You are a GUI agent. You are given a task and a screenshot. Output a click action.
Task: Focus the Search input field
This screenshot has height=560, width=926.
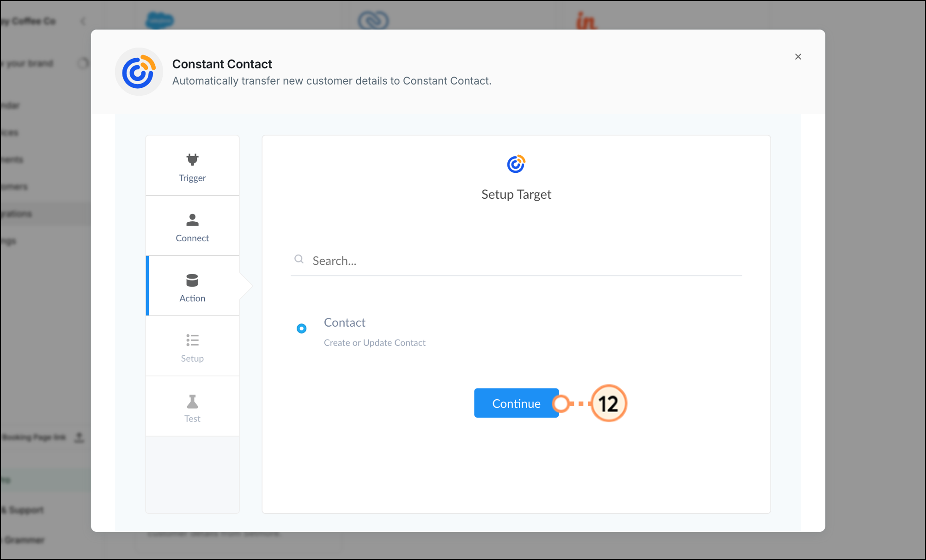(x=516, y=261)
